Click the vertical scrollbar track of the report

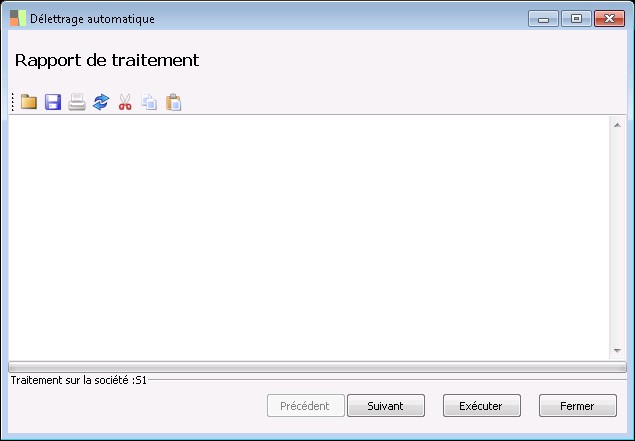(617, 238)
